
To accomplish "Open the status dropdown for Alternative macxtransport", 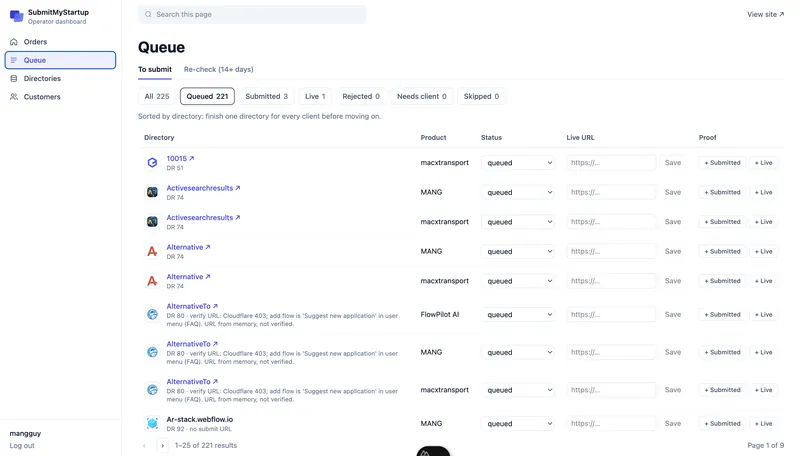I will tap(518, 281).
